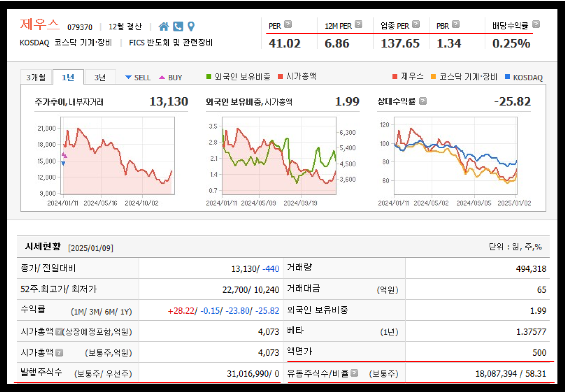Click the PER value 41.02
This screenshot has width=565, height=392.
pyautogui.click(x=285, y=43)
